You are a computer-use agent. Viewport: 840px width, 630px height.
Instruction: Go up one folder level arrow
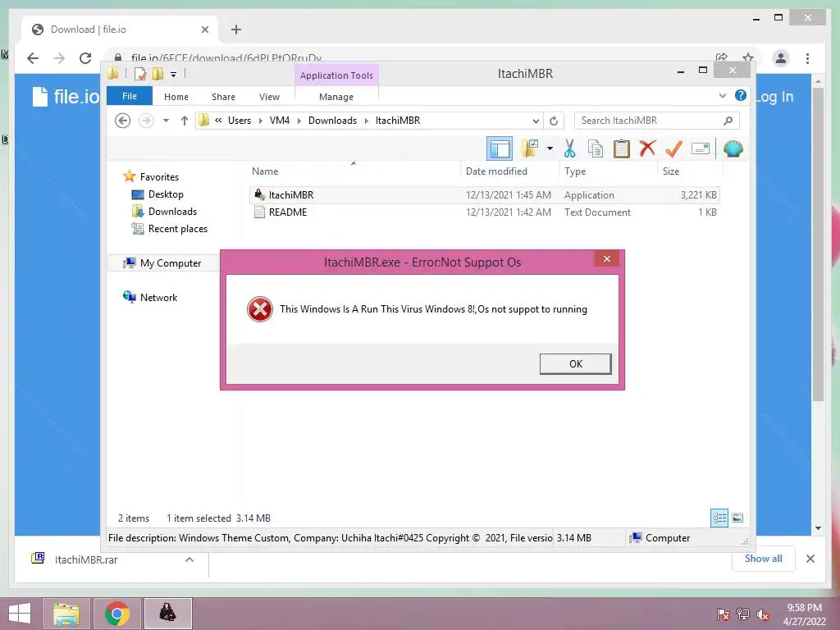185,121
